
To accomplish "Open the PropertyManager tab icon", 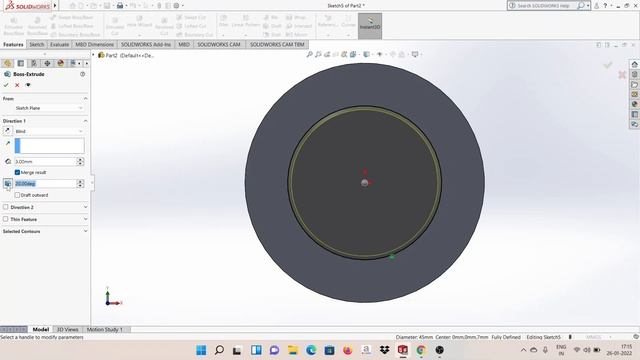I will coord(20,63).
